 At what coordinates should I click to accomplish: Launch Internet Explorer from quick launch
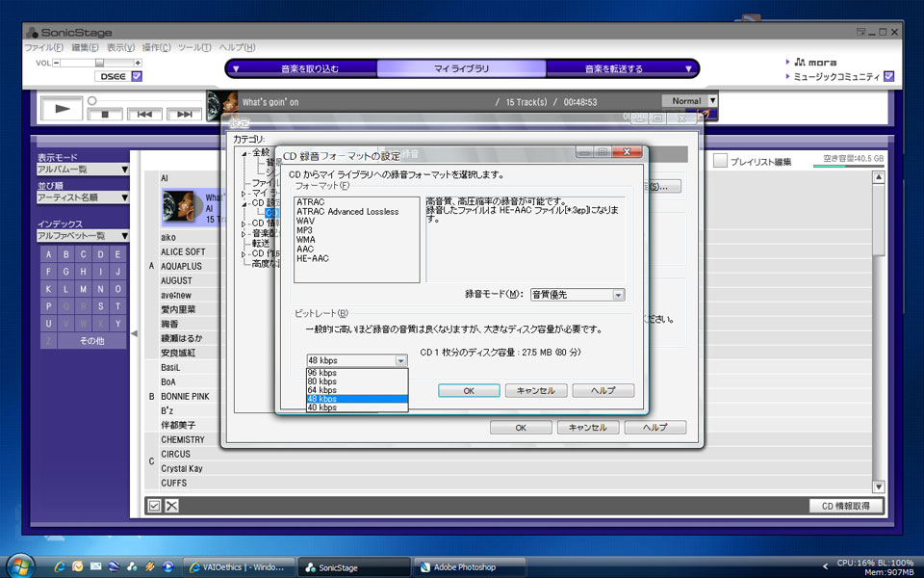pos(60,566)
